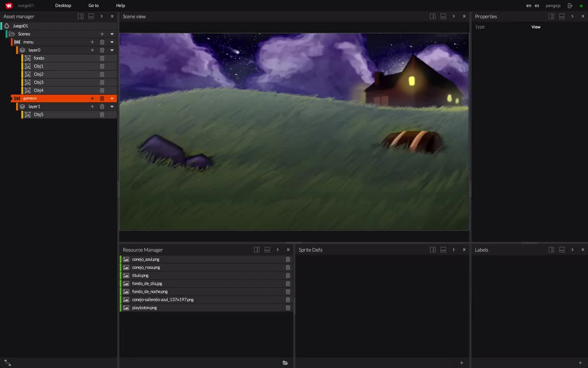This screenshot has height=368, width=588.
Task: Switch interface language to es
Action: 536,5
